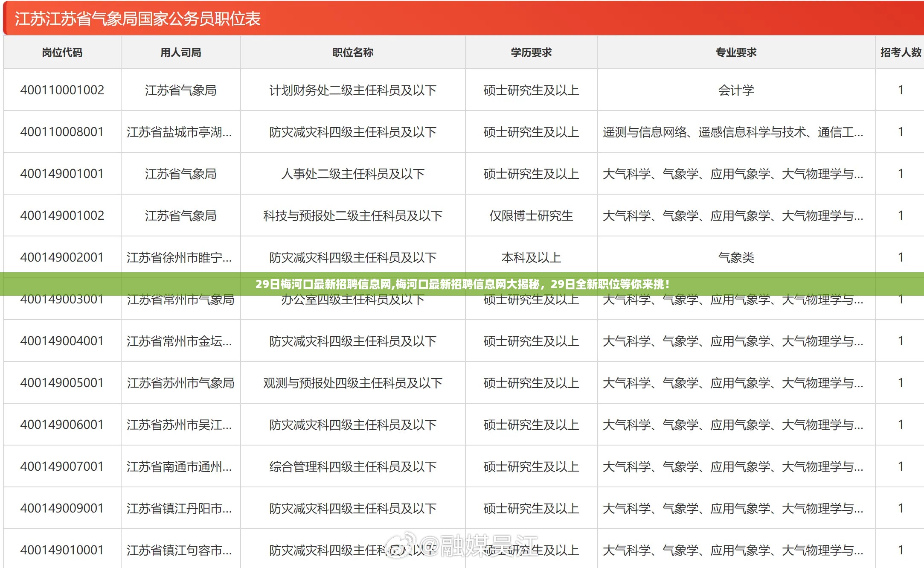Screen dimensions: 924x568
Task: Click the 专业要求 column header
Action: pyautogui.click(x=736, y=52)
